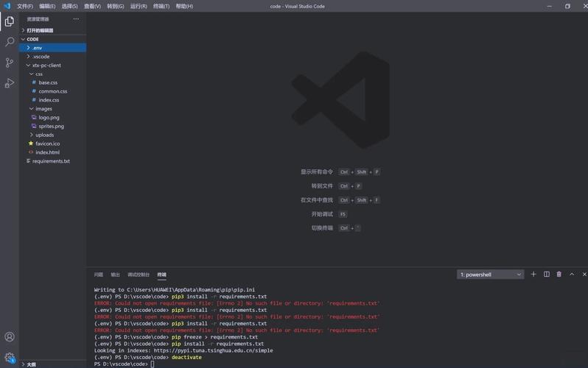The image size is (588, 368).
Task: Open explorer's more actions ellipsis
Action: pos(76,19)
